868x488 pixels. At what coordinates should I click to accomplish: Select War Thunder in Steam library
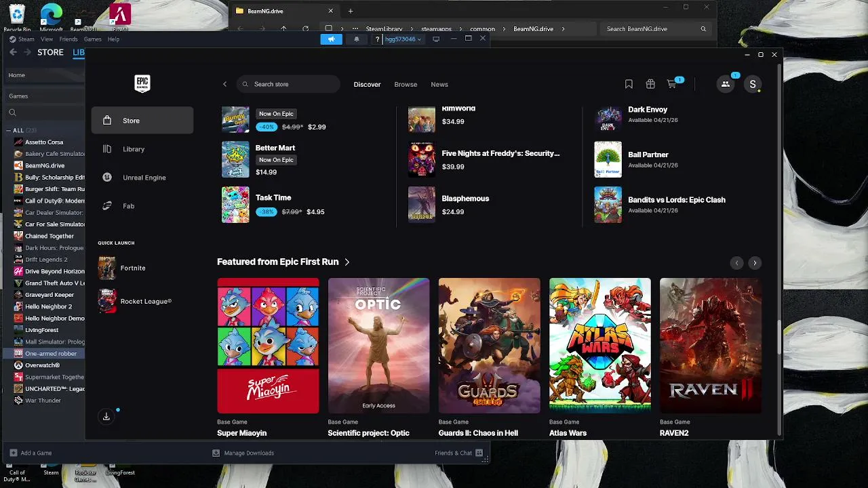point(43,401)
